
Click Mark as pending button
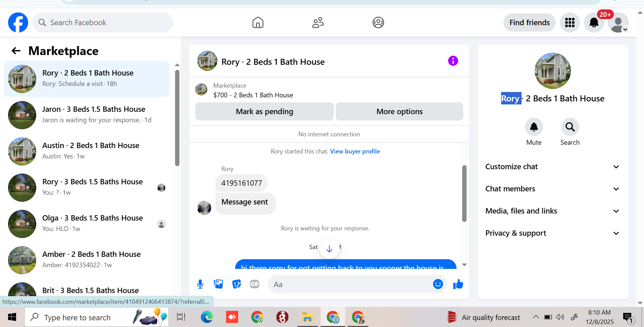point(264,111)
